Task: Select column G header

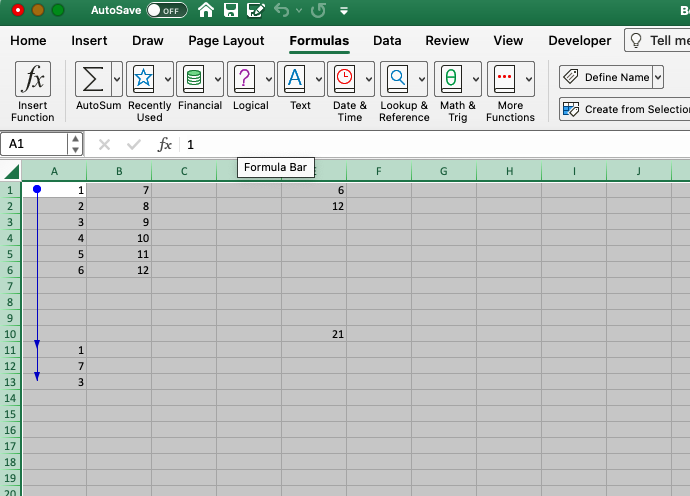Action: 444,171
